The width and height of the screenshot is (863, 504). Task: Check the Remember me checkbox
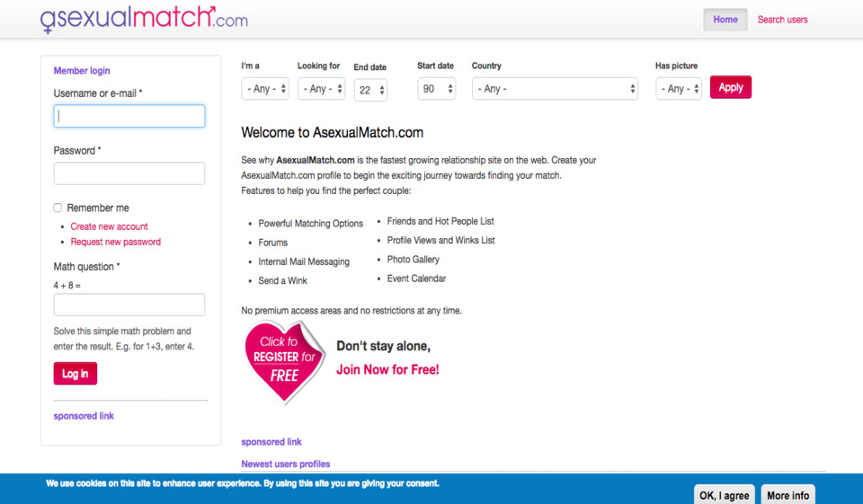click(58, 208)
